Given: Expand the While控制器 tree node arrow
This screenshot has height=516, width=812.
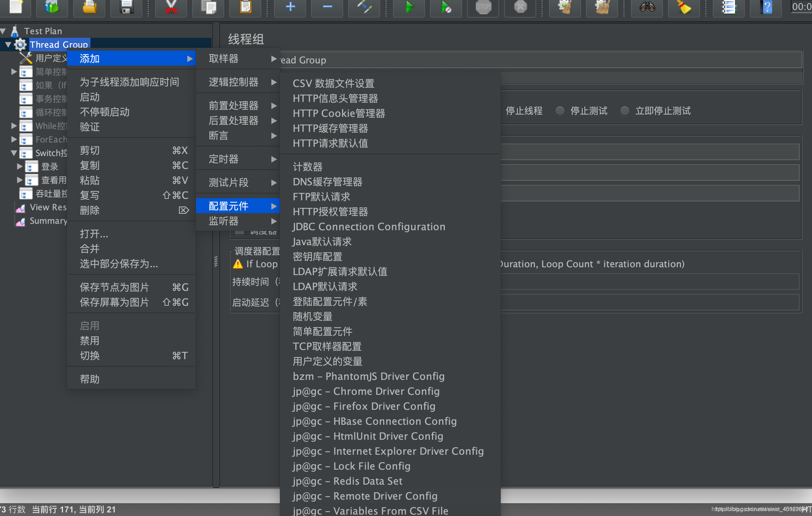Looking at the screenshot, I should [x=14, y=126].
